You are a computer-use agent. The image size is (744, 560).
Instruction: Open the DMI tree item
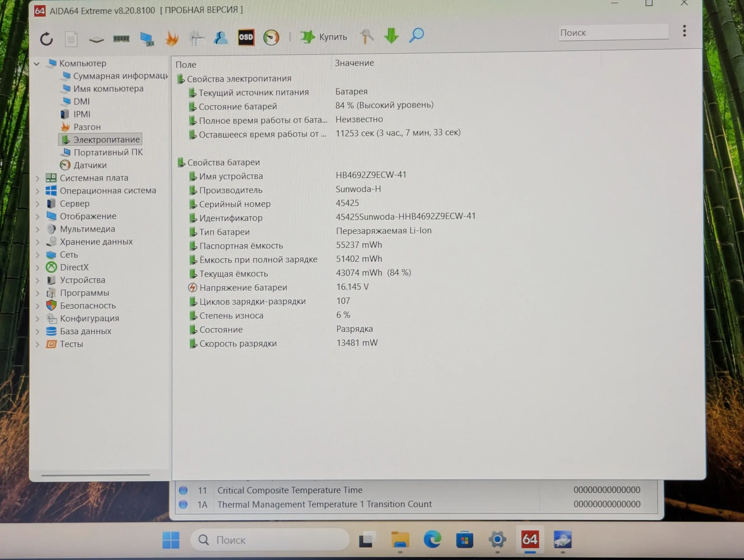click(x=76, y=101)
